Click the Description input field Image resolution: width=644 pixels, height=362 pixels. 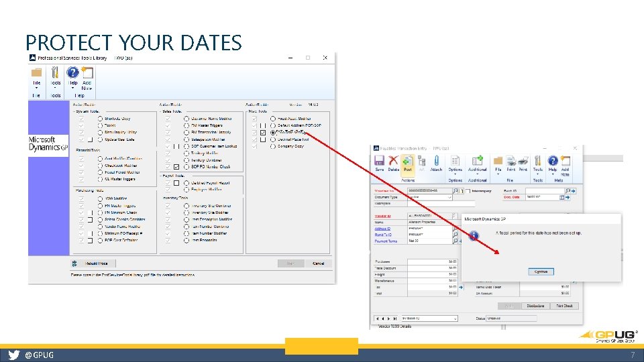pyautogui.click(x=441, y=204)
